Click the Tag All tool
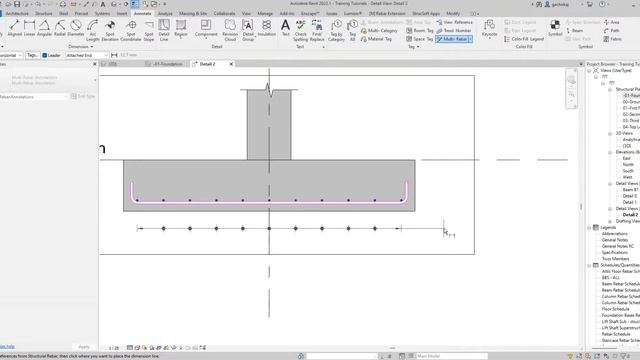Screen dimensions: 640x360 coord(352,31)
